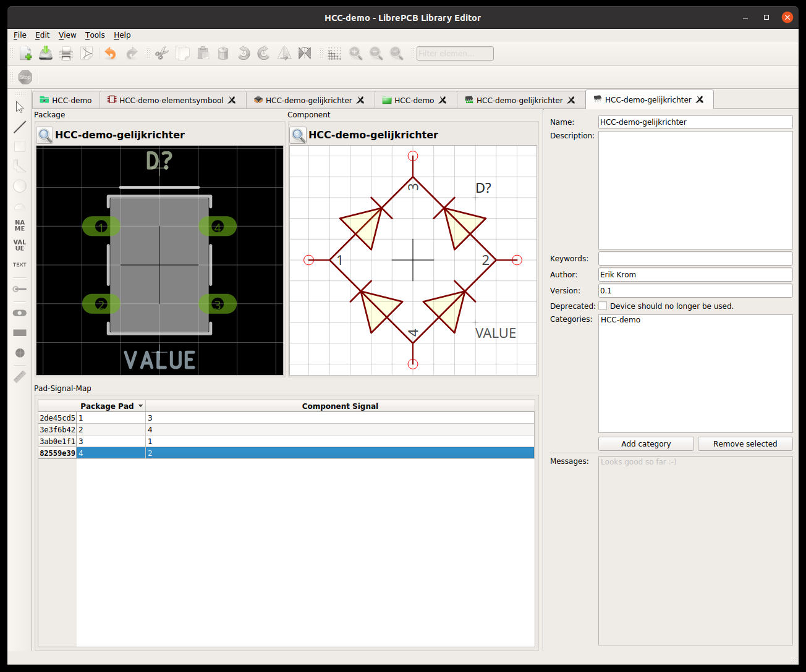Image resolution: width=806 pixels, height=672 pixels.
Task: Export as PDF icon
Action: [87, 53]
